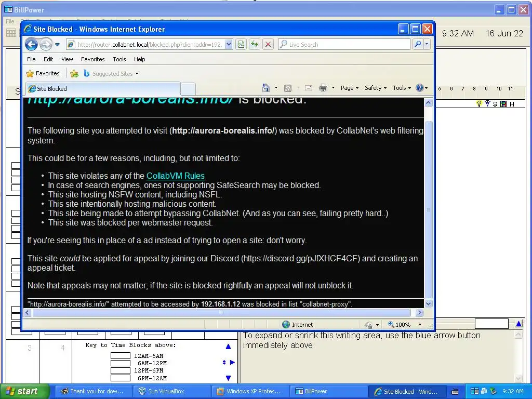The height and width of the screenshot is (399, 532).
Task: Open the View menu
Action: coord(67,59)
